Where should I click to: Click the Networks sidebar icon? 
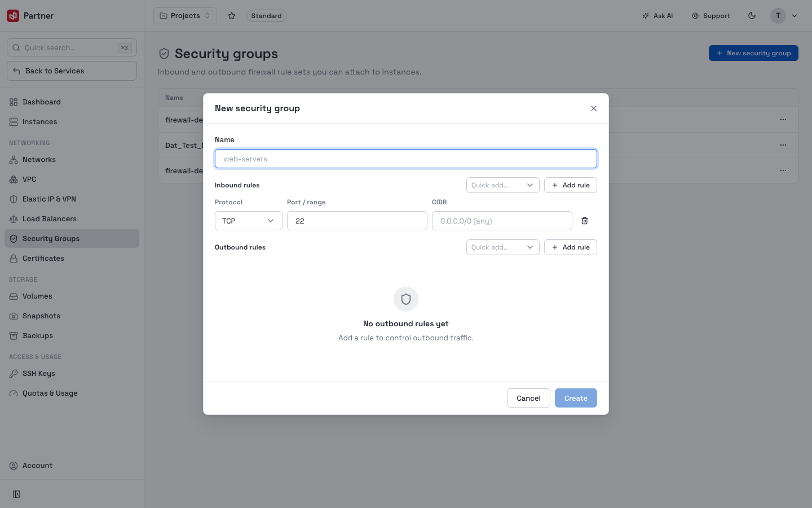pos(14,160)
